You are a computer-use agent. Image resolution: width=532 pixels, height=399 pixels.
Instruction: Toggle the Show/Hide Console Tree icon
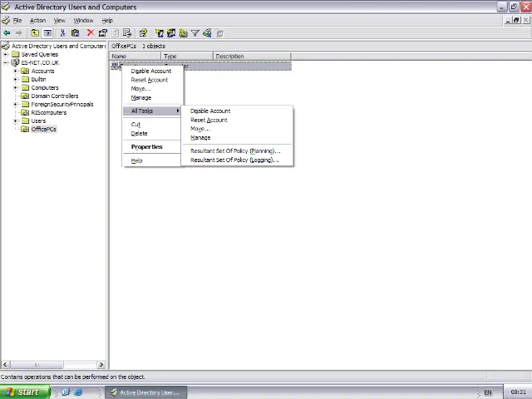coord(47,33)
